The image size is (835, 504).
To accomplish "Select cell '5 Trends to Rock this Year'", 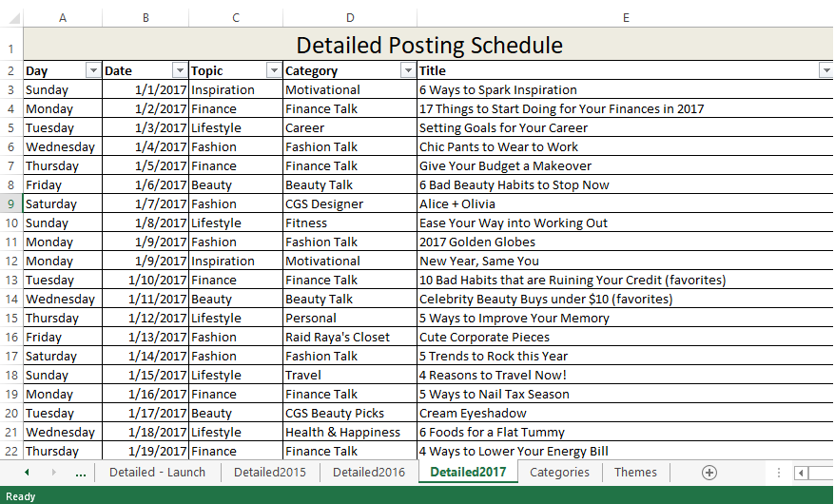I will [x=625, y=356].
